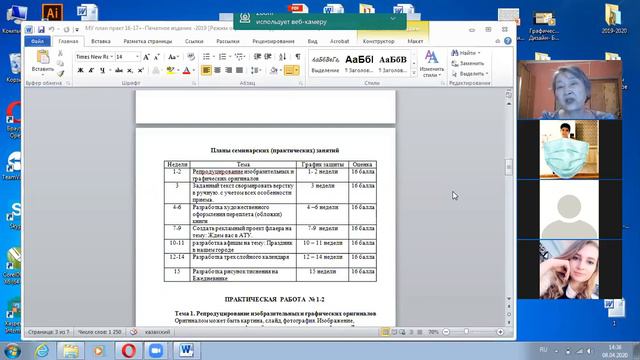Viewport: 640px width, 360px height.
Task: Open the Bullets list dropdown arrow
Action: 214,57
